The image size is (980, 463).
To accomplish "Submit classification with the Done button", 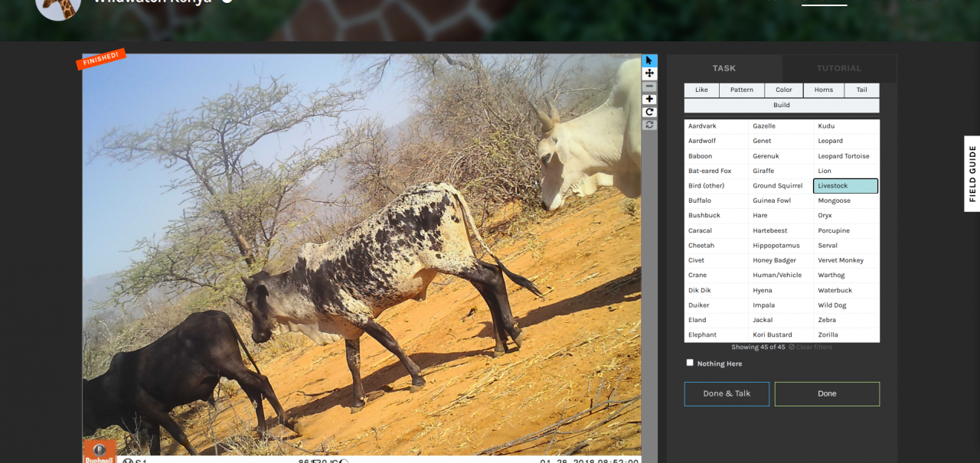I will 827,393.
